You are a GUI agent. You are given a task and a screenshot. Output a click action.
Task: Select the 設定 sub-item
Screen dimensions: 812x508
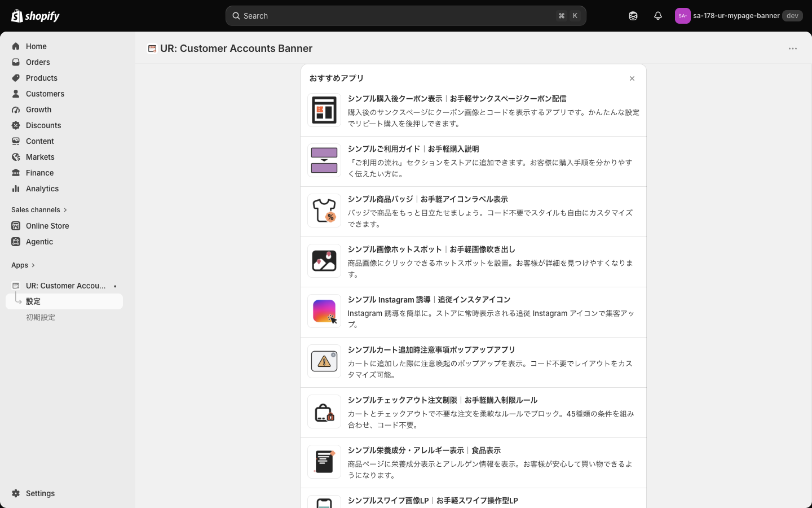point(64,301)
